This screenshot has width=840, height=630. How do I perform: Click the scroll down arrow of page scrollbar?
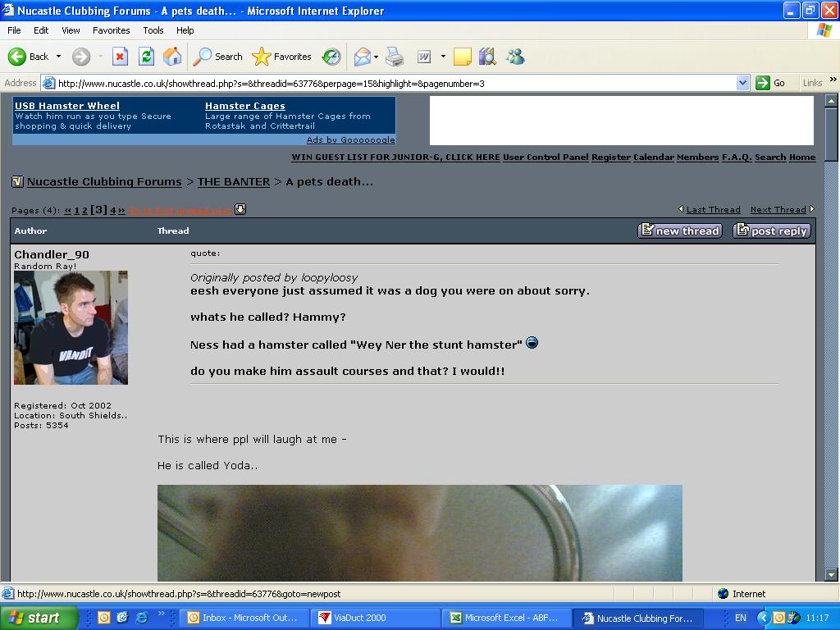click(x=831, y=575)
